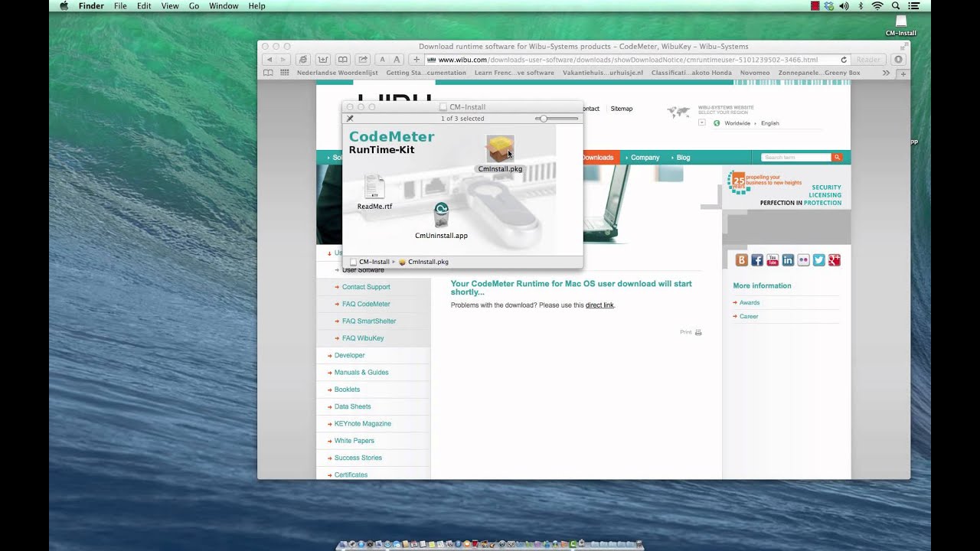Open the View menu
This screenshot has height=551, width=980.
[170, 6]
